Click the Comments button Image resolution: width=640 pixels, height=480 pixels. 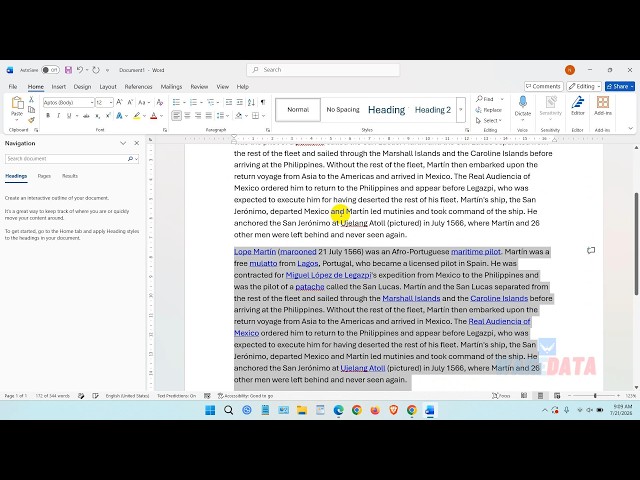pos(543,87)
